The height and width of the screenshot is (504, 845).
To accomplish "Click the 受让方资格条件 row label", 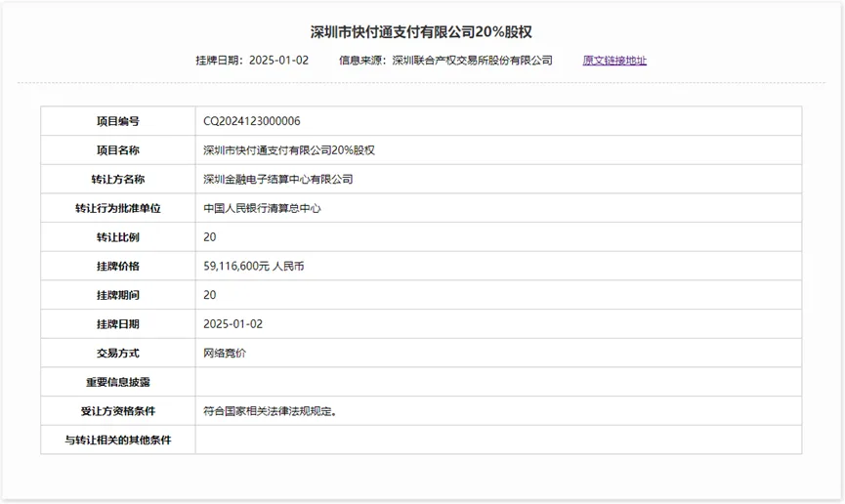I will 118,411.
